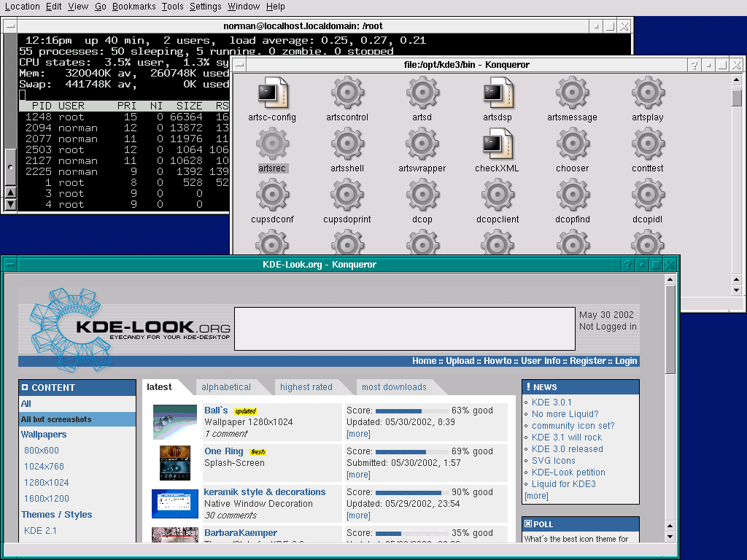
Task: Click the context help button in KDE-Look.org window
Action: (x=627, y=265)
